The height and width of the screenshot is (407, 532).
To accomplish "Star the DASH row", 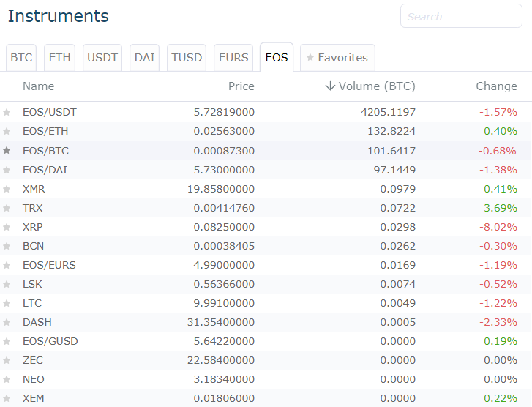I will coord(7,322).
